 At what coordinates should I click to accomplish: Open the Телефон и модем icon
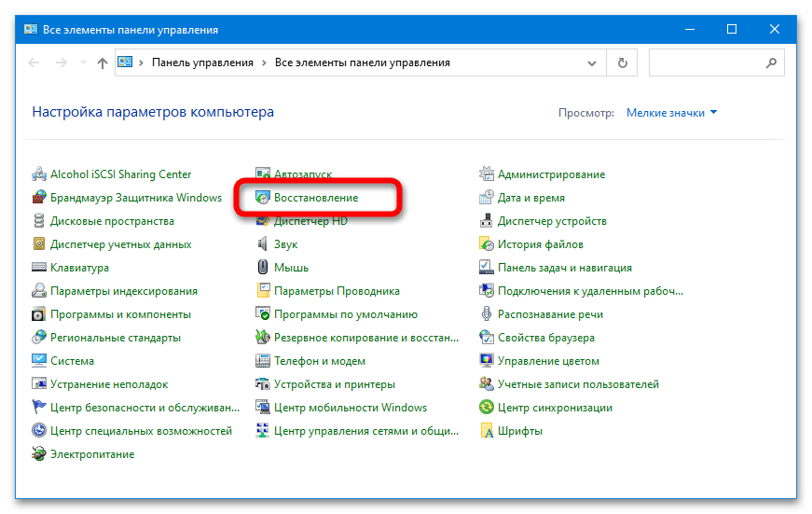tap(263, 361)
